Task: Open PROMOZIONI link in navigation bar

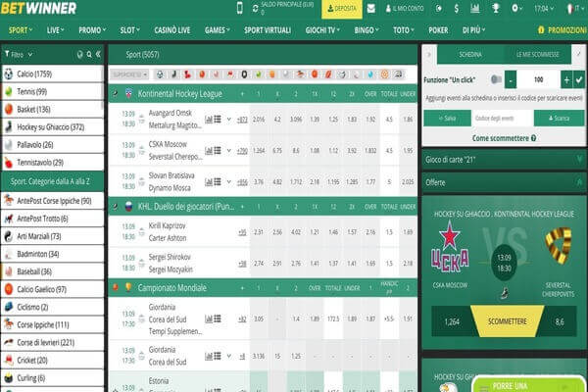Action: [562, 30]
